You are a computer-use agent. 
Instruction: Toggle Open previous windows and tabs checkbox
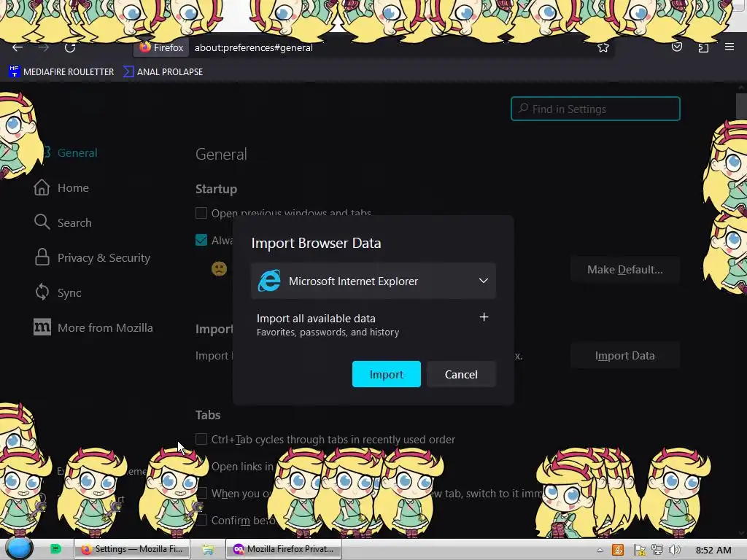pos(201,213)
